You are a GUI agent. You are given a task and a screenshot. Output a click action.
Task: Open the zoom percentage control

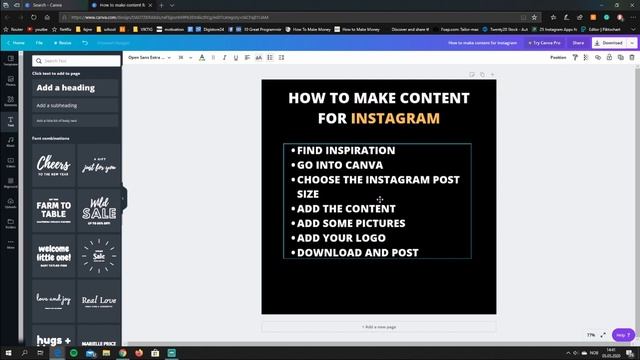pos(591,335)
